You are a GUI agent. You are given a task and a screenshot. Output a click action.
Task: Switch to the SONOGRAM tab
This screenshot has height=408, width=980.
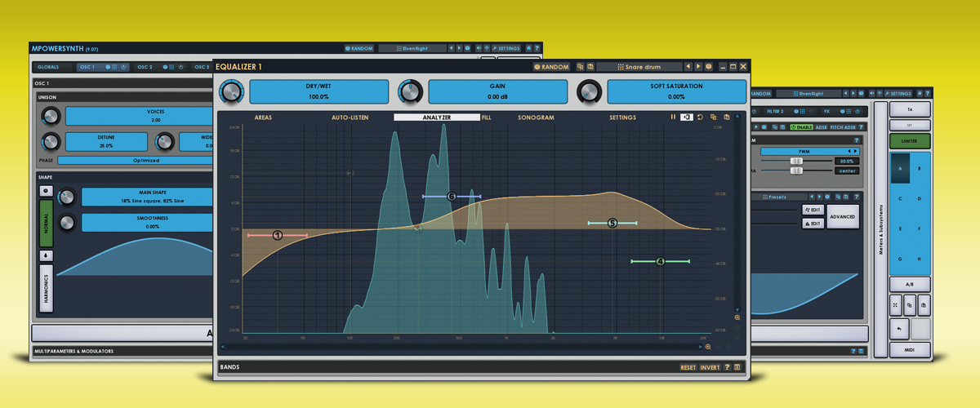click(536, 118)
